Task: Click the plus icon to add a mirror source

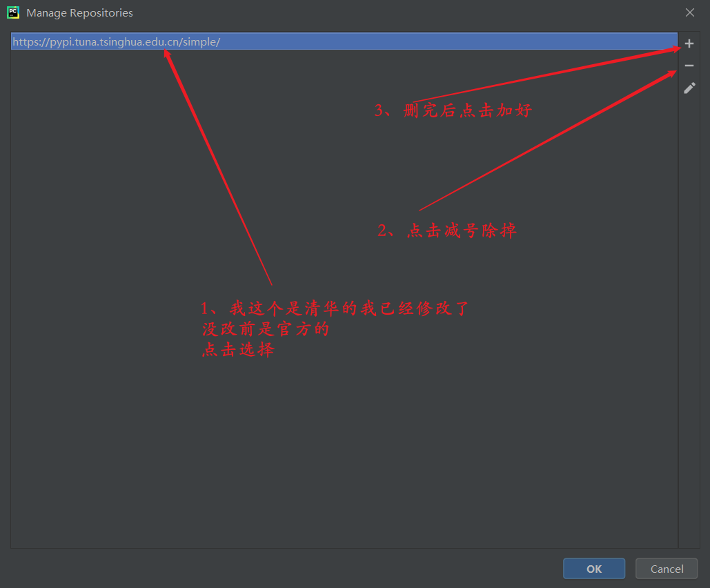Action: click(689, 43)
